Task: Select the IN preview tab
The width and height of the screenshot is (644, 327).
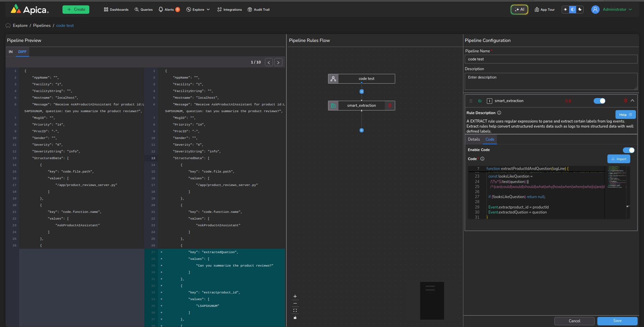Action: pyautogui.click(x=11, y=52)
